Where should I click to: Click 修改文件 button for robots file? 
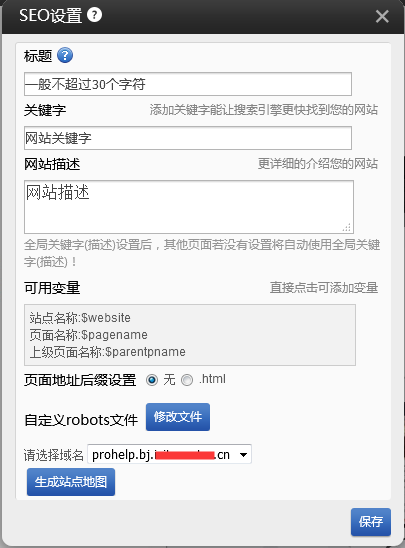[178, 417]
